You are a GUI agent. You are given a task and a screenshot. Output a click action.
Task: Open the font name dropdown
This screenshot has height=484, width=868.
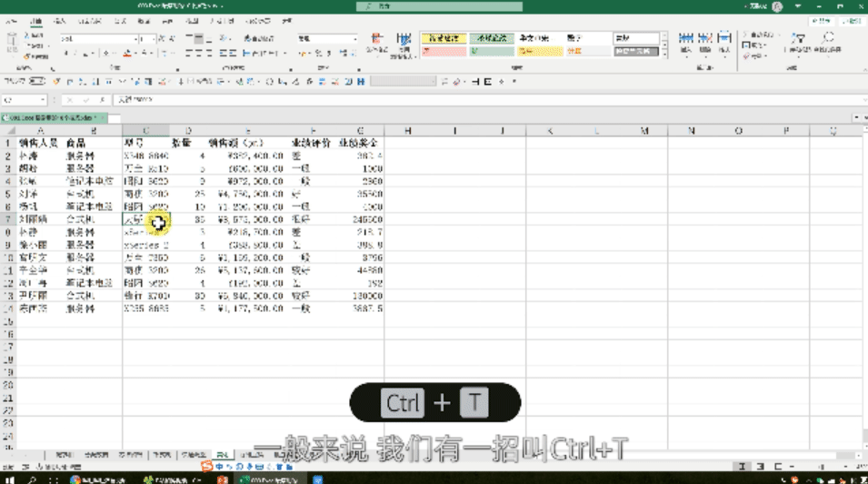(136, 39)
